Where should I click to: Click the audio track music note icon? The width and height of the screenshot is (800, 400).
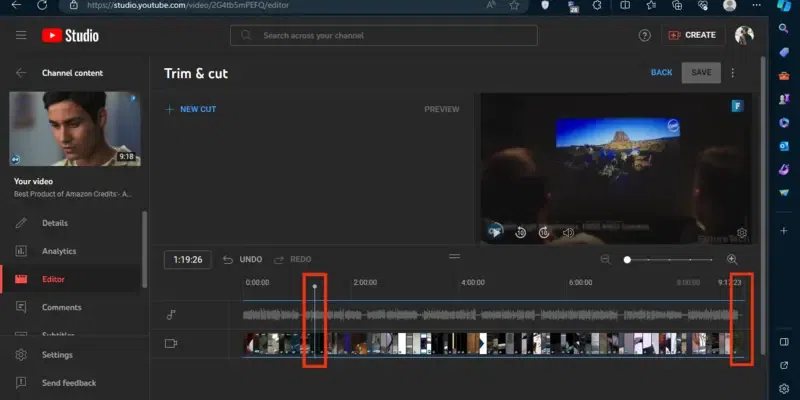[x=171, y=315]
